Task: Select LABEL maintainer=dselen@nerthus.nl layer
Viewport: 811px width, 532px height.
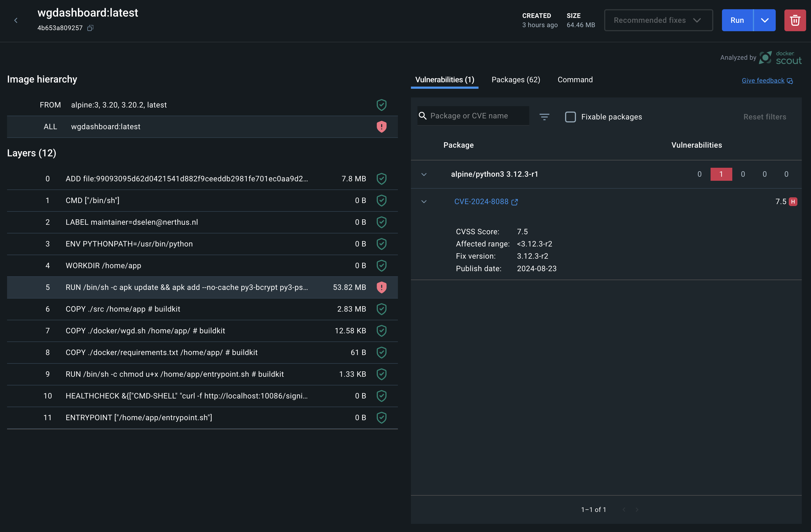Action: (x=202, y=222)
